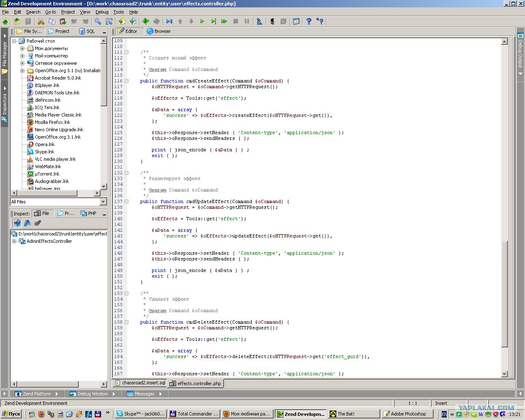Image resolution: width=525 pixels, height=420 pixels.
Task: Select 'DAEMON Tools Lite.lnk' in file tree
Action: coord(57,93)
